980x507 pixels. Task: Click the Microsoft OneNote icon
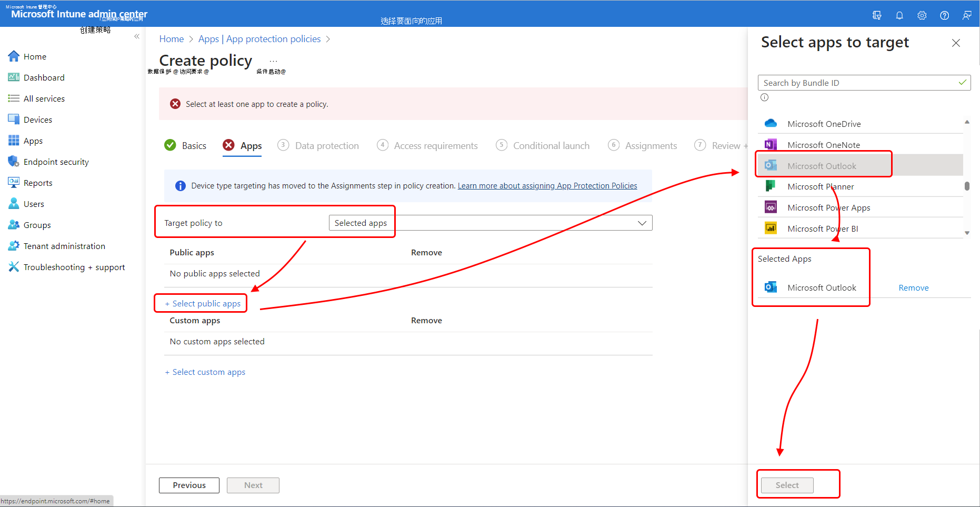click(x=771, y=144)
